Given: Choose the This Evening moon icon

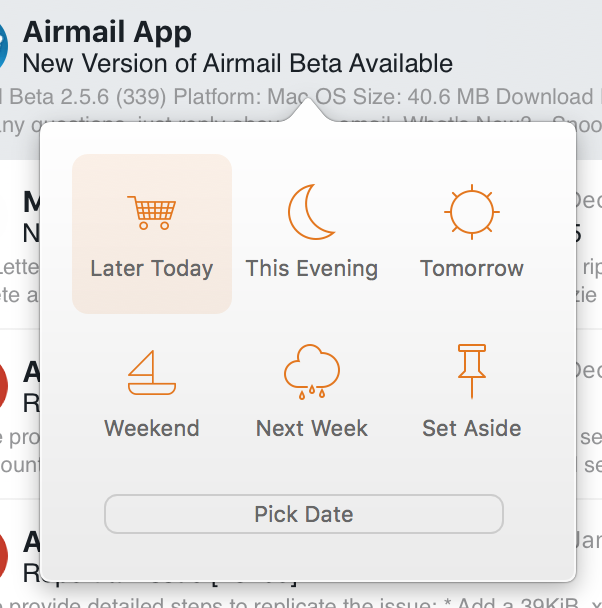Looking at the screenshot, I should click(x=311, y=212).
